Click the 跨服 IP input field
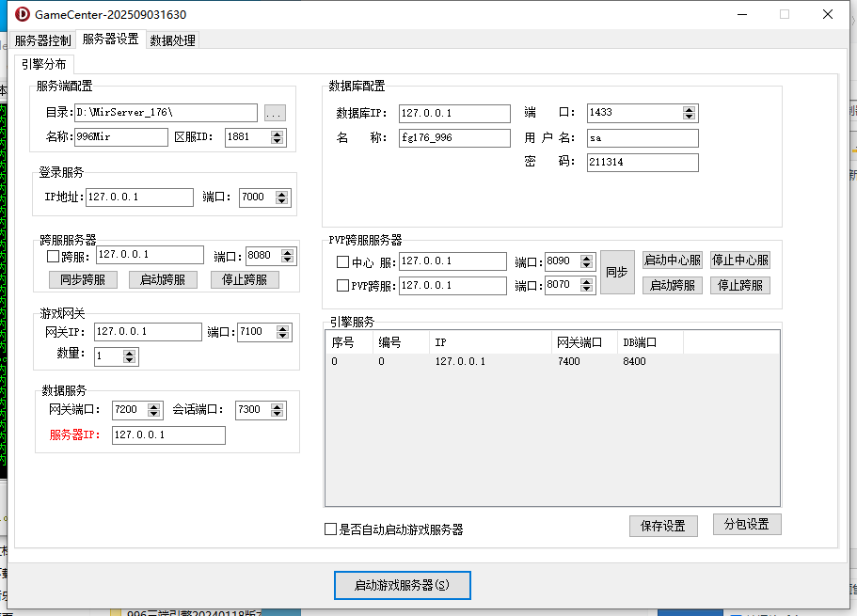The width and height of the screenshot is (857, 616). (150, 255)
